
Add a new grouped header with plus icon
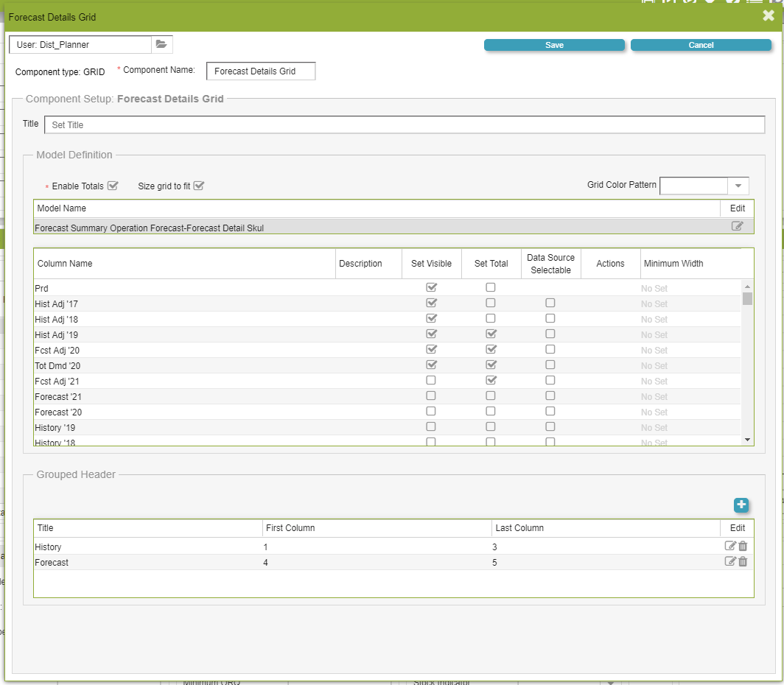741,505
